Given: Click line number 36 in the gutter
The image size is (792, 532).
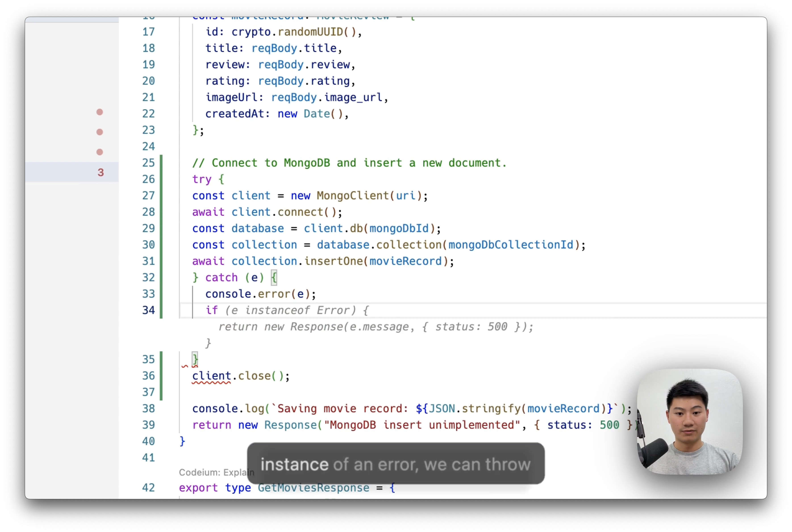Looking at the screenshot, I should point(149,376).
